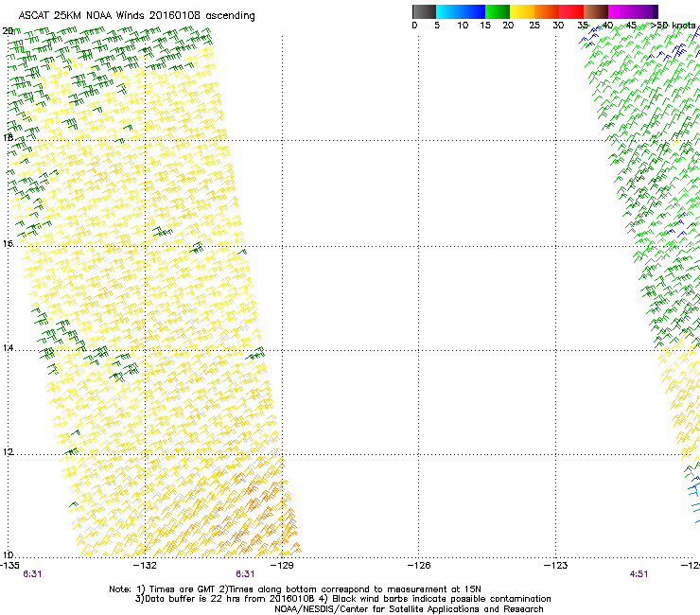Click the latitude label "18" on the left axis

coord(8,137)
